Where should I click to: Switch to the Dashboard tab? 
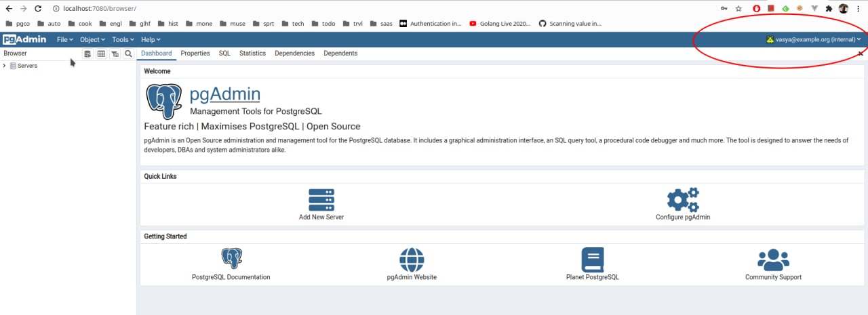point(156,54)
